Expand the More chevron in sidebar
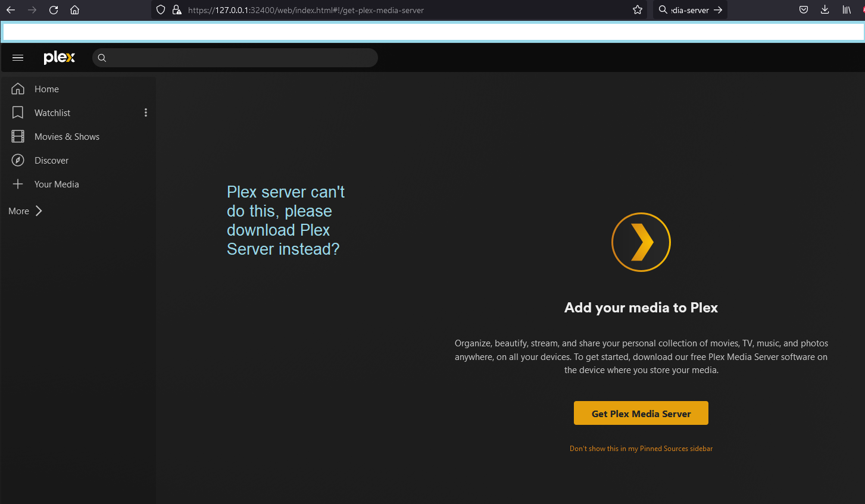The image size is (865, 504). click(x=39, y=211)
